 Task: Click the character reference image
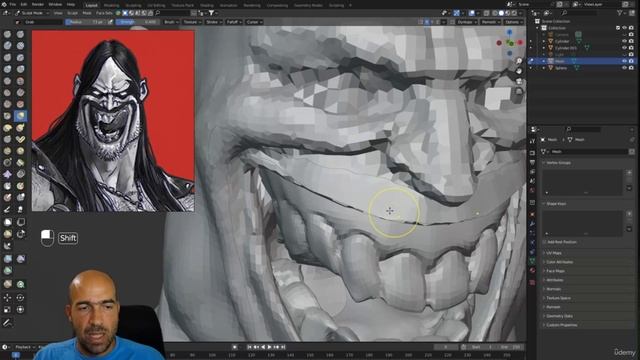(x=113, y=120)
